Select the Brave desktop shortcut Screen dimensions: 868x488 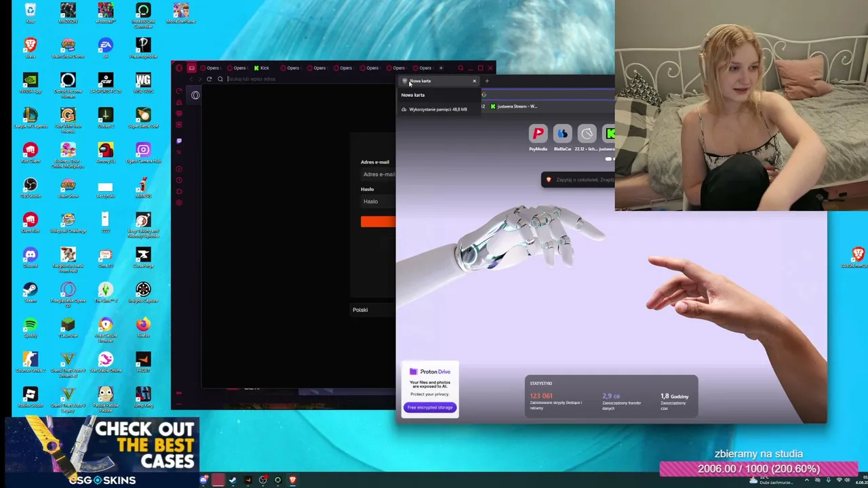click(30, 48)
